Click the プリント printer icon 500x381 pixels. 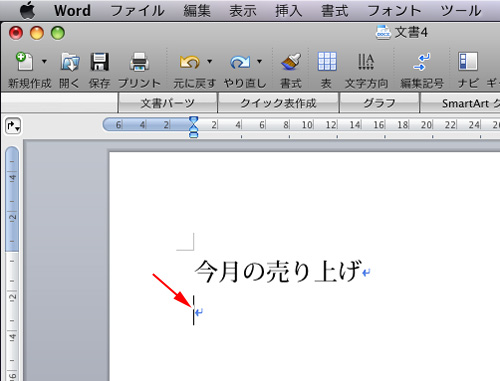click(x=139, y=62)
